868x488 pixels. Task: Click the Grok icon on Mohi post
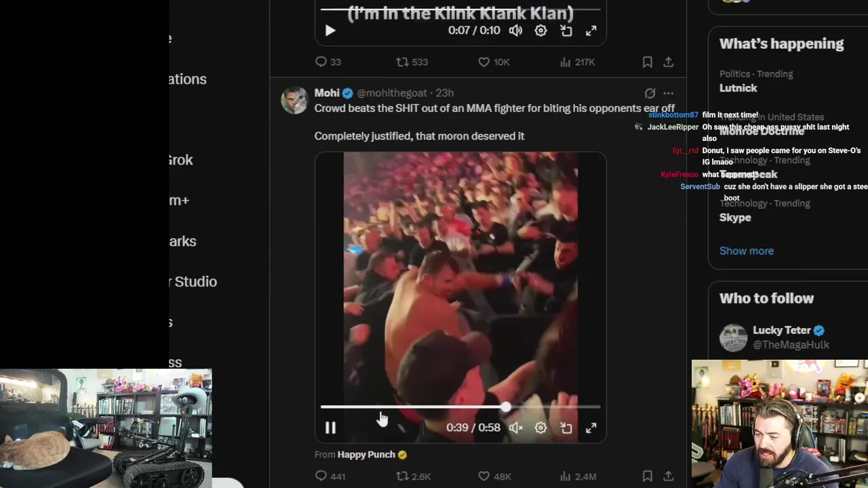pos(650,93)
